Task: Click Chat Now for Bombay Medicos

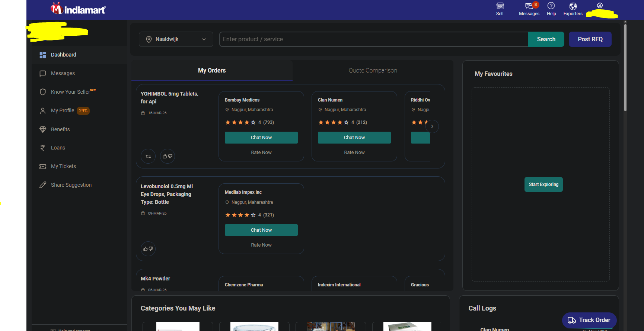Action: pyautogui.click(x=261, y=138)
